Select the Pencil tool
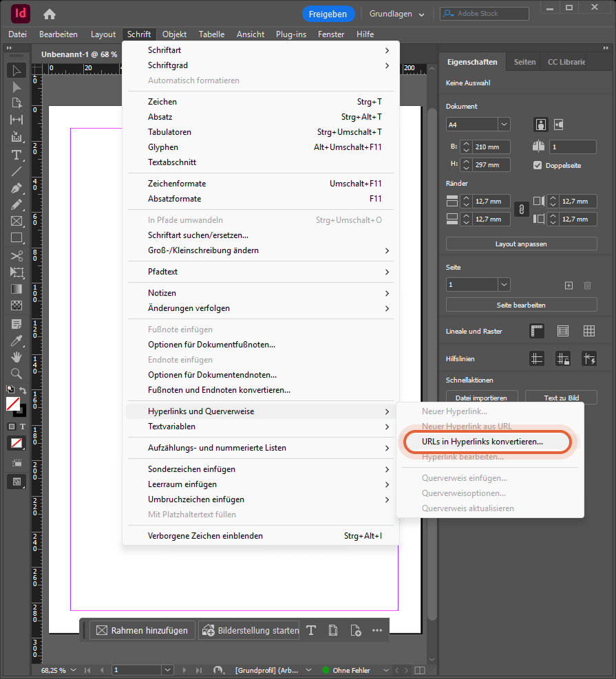This screenshot has height=679, width=616. click(17, 205)
